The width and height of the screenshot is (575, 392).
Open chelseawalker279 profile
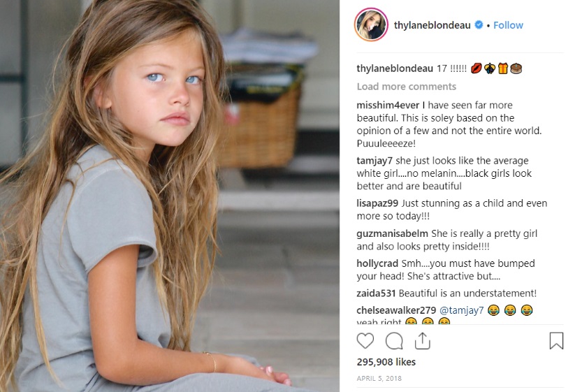(x=396, y=310)
